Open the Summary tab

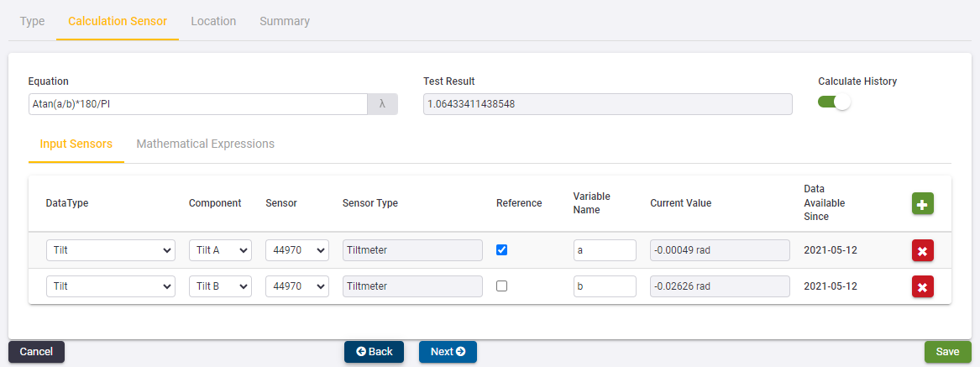(285, 21)
